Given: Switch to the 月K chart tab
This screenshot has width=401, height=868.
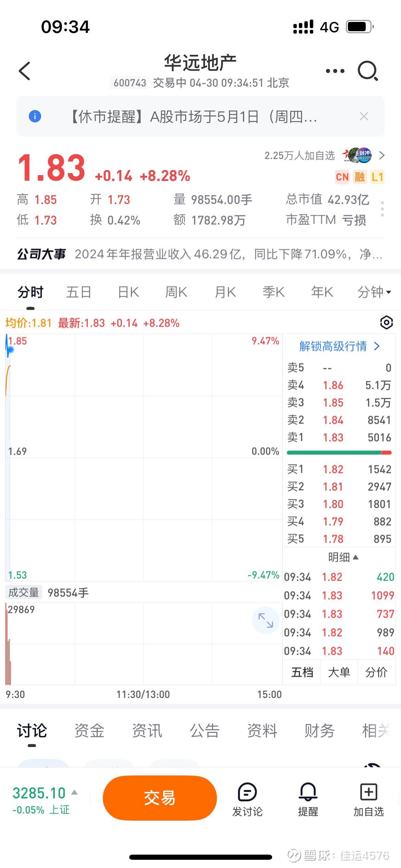Looking at the screenshot, I should (225, 292).
